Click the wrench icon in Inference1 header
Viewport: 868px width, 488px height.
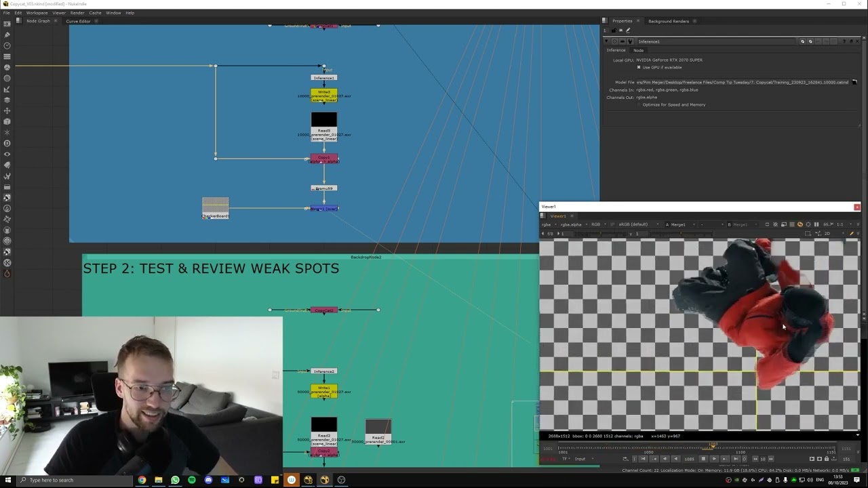click(631, 41)
